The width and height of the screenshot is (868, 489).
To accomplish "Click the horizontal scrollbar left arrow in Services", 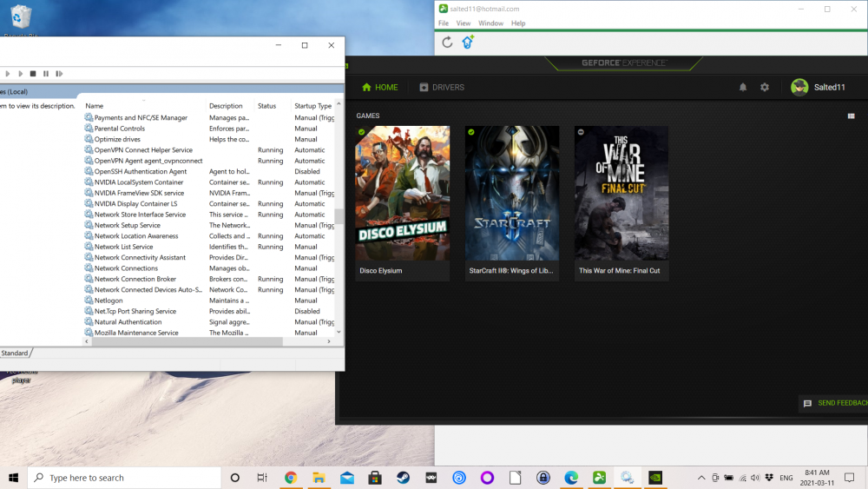I will pos(86,341).
